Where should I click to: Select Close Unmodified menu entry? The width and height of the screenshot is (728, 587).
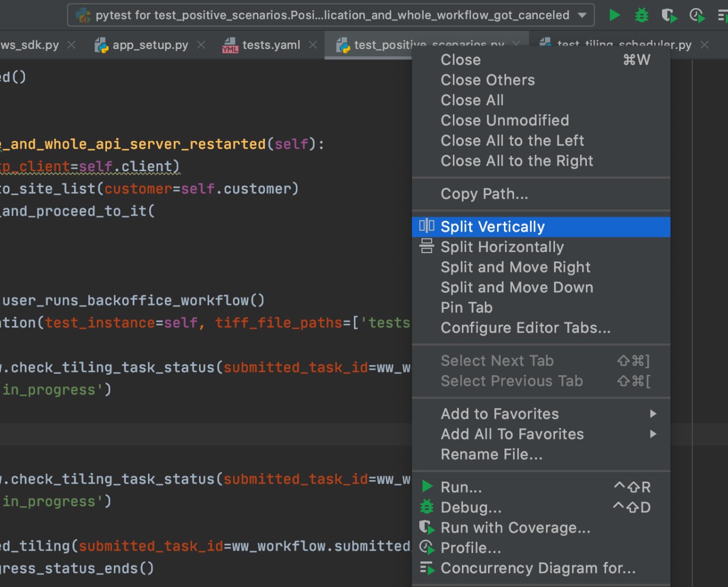click(x=541, y=121)
